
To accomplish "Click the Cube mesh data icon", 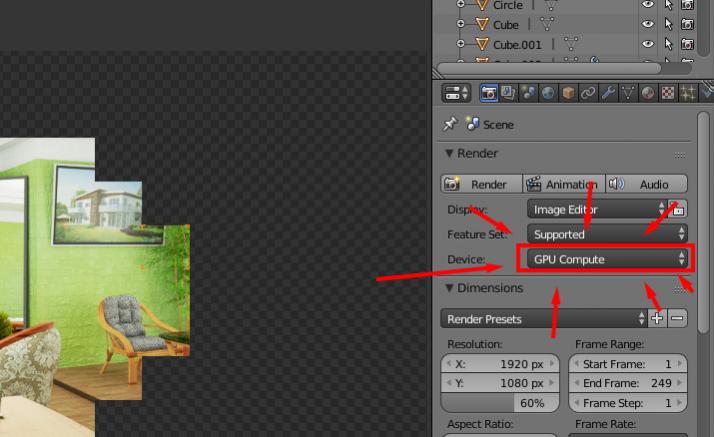I will click(x=547, y=24).
